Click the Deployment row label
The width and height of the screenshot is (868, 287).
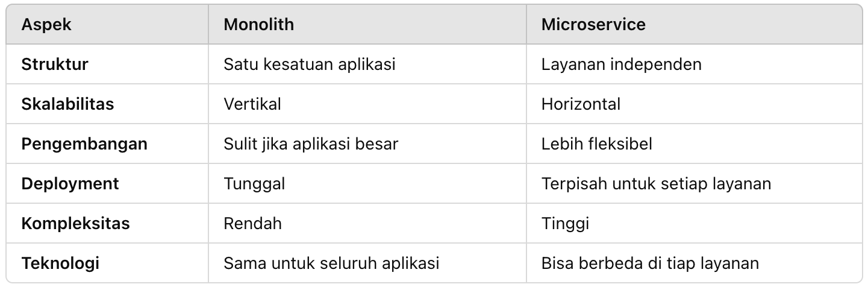[70, 183]
